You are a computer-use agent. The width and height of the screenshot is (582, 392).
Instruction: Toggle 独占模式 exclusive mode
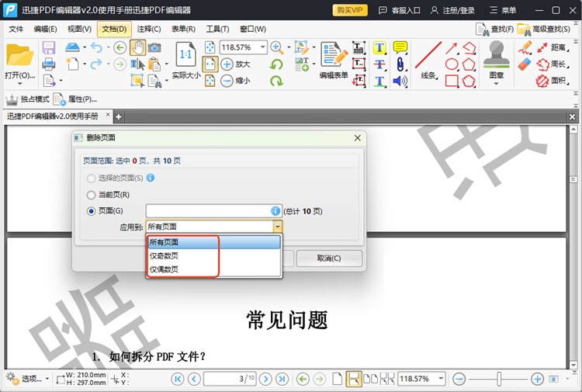(x=27, y=99)
